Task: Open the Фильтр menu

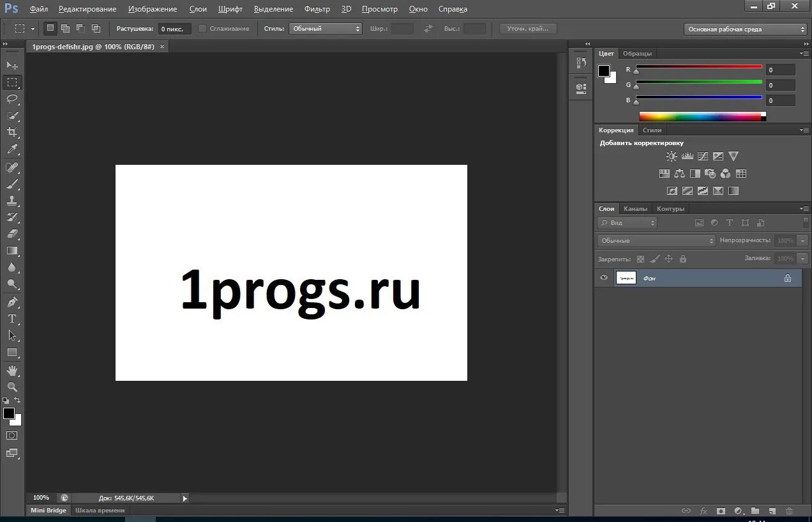Action: (317, 9)
